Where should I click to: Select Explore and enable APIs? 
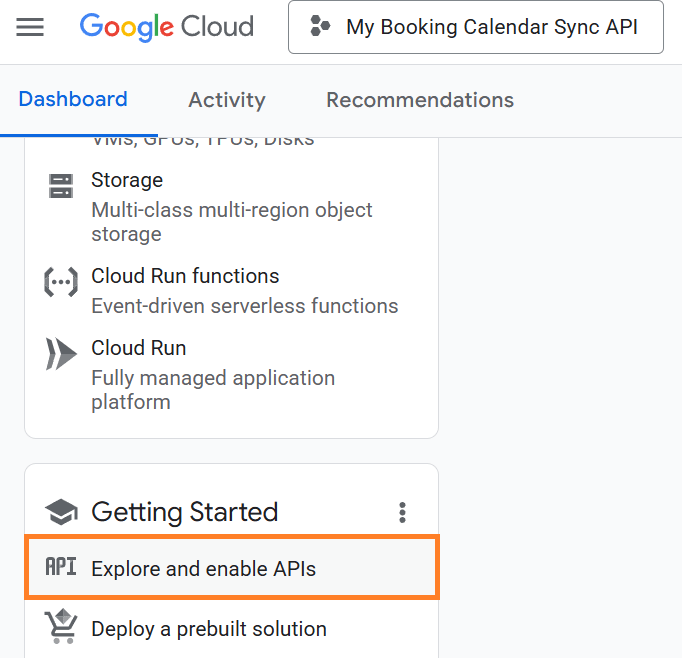click(204, 569)
